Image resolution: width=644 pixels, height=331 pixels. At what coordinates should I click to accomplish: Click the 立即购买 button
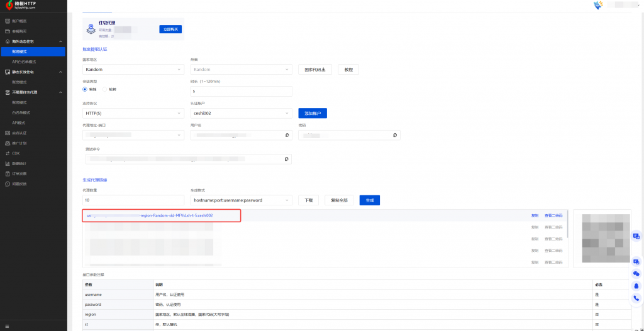pyautogui.click(x=170, y=29)
